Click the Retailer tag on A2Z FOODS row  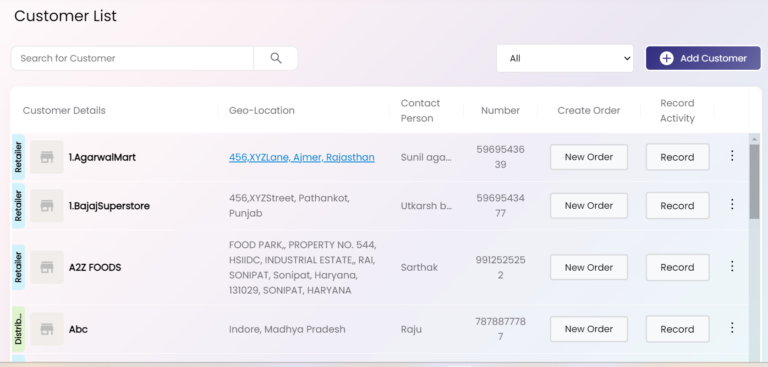pos(18,268)
